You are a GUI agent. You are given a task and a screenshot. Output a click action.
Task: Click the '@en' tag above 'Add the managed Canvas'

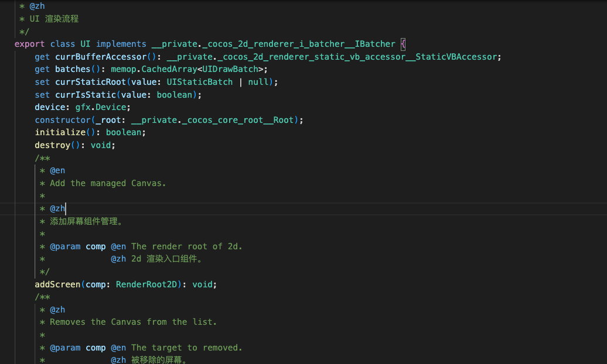point(57,171)
